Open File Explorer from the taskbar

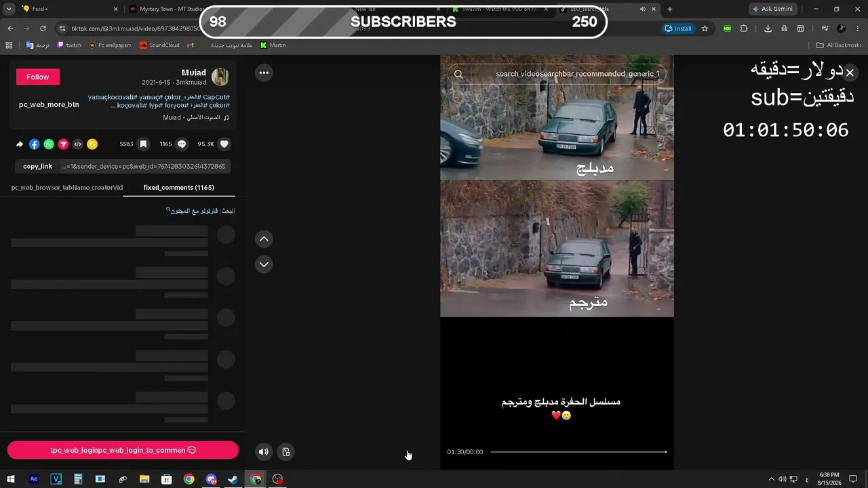[x=144, y=479]
